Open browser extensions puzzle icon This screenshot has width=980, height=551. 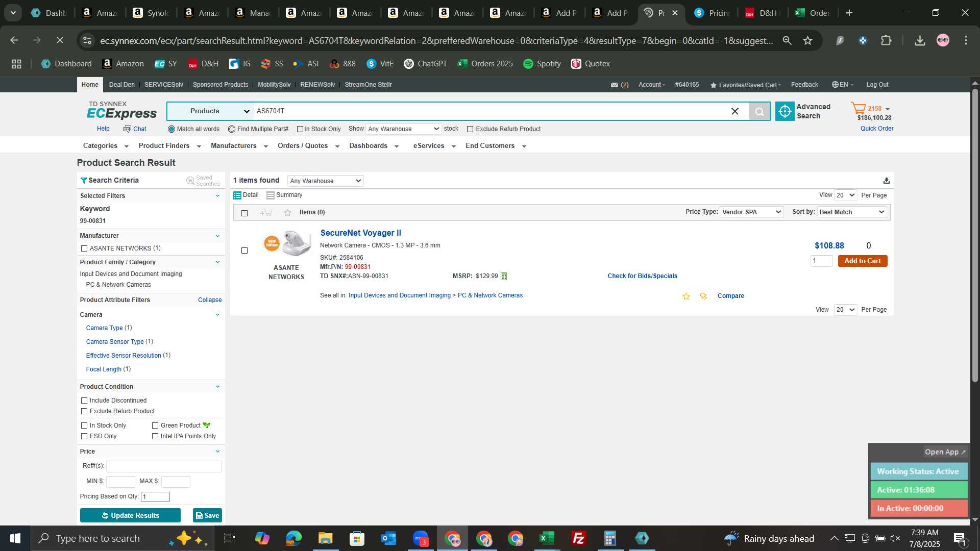[x=886, y=40]
